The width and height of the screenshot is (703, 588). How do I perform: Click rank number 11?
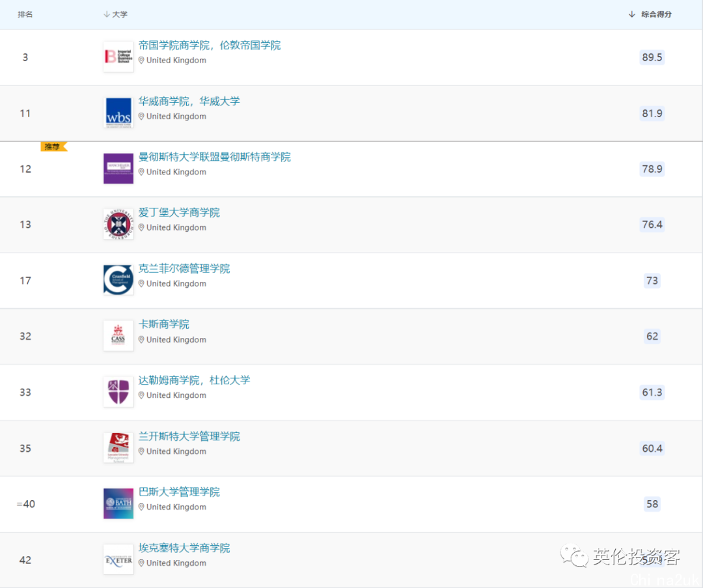(25, 113)
